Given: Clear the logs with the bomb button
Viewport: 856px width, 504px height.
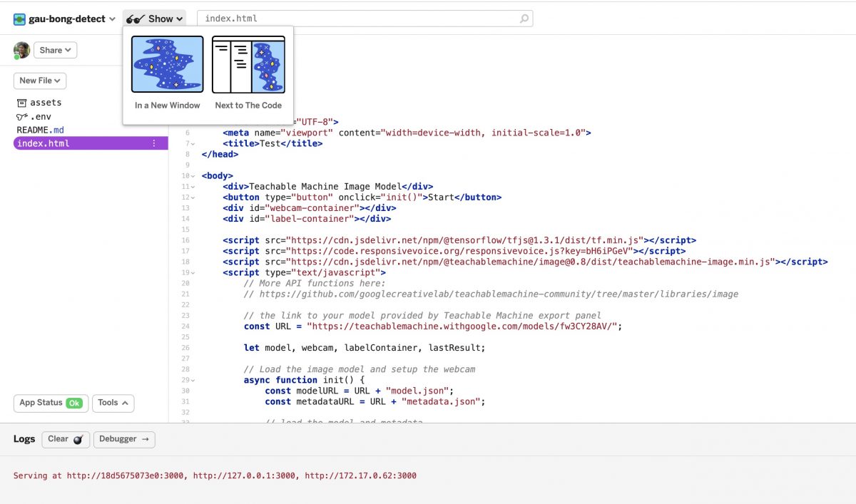Looking at the screenshot, I should pos(66,439).
